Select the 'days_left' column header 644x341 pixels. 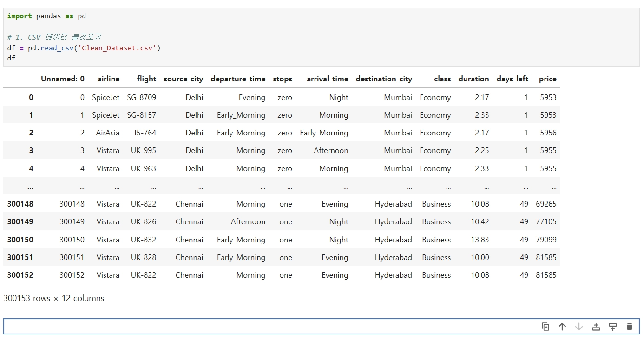513,79
